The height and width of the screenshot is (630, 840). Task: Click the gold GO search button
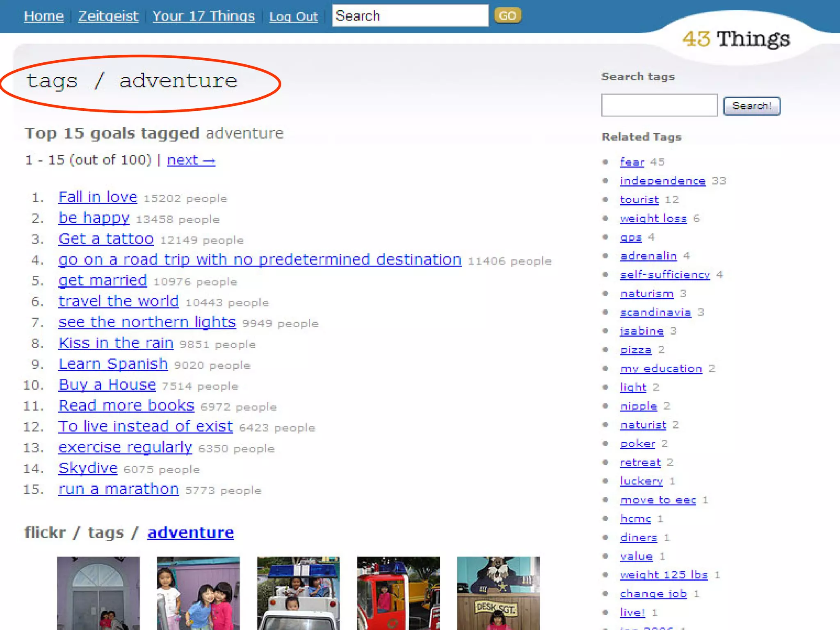(507, 16)
